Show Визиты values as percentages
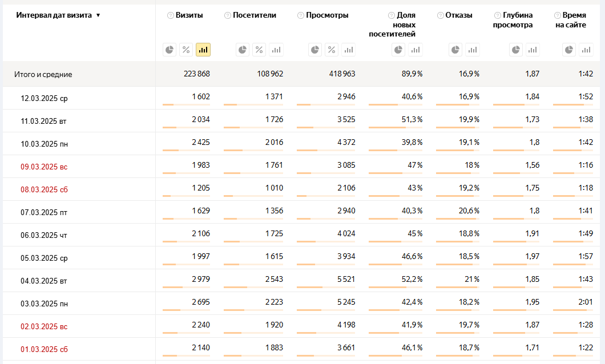 pyautogui.click(x=186, y=50)
